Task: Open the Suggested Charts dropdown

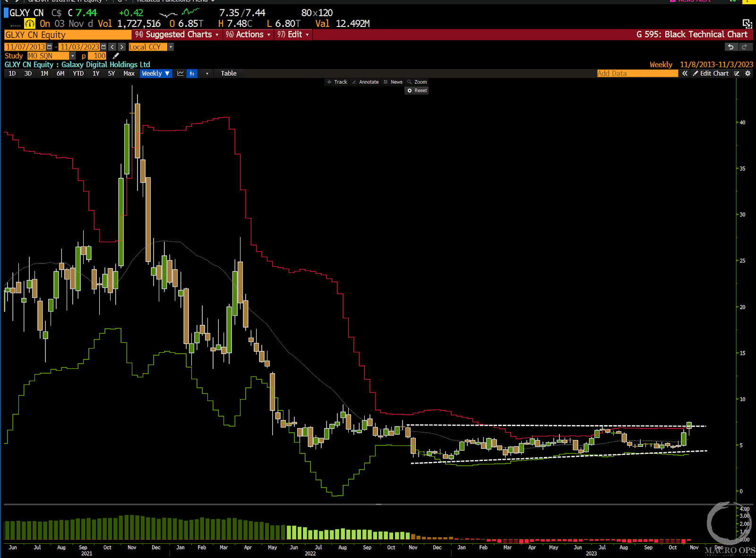Action: (x=178, y=35)
